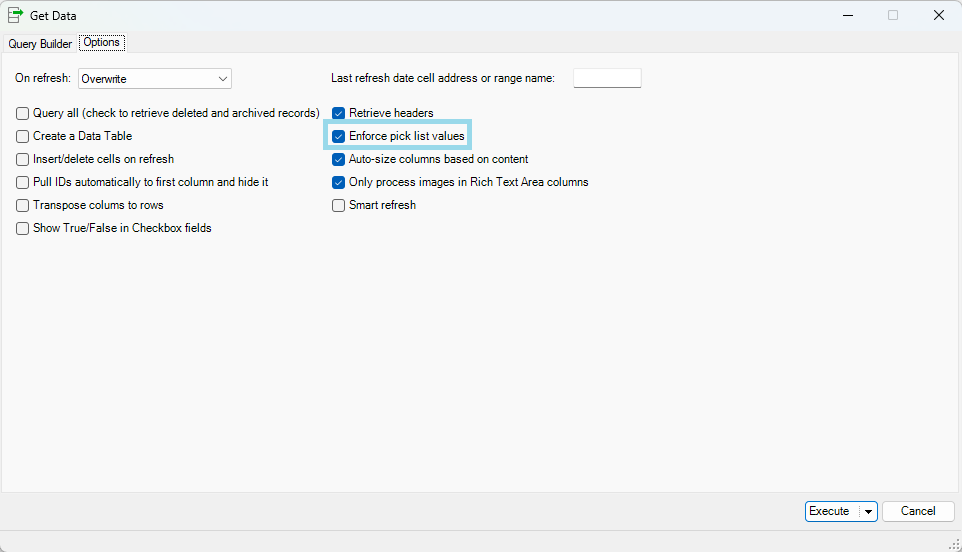Toggle Pull IDs automatically to first column
Screen dimensions: 962x552
(x=23, y=182)
